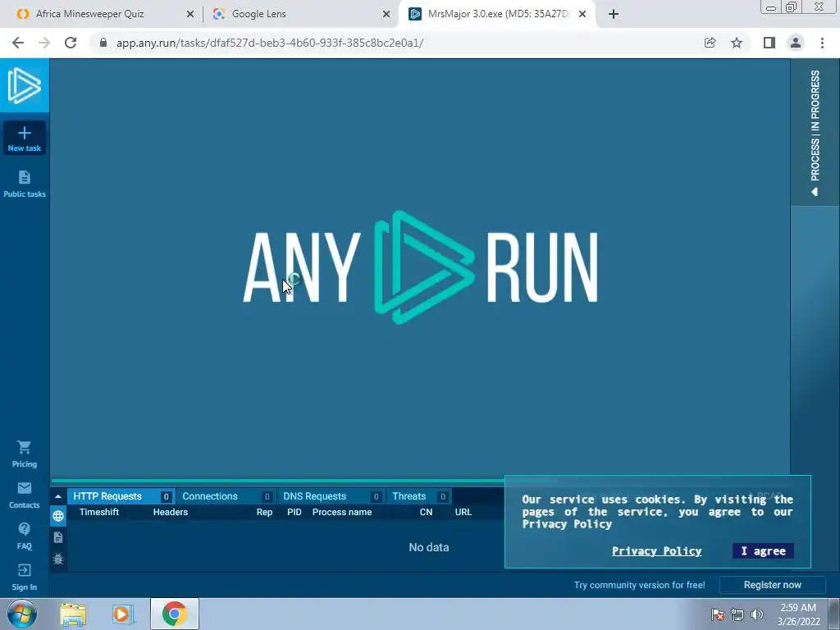Open File Explorer from taskbar
This screenshot has height=630, width=840.
(x=73, y=614)
